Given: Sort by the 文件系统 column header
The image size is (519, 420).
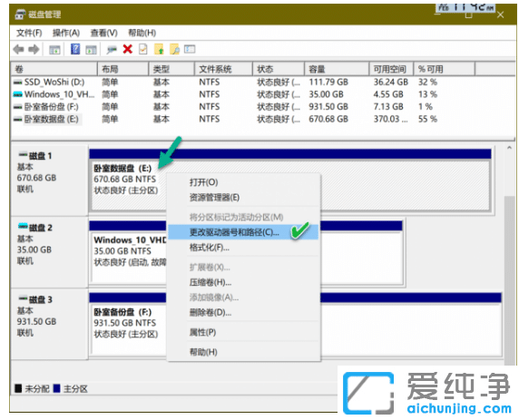Looking at the screenshot, I should click(x=223, y=69).
